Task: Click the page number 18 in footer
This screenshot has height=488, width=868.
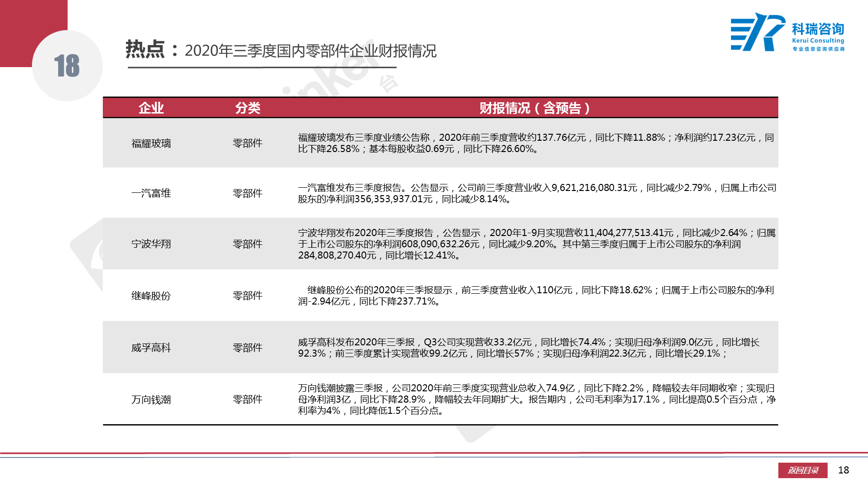Action: click(844, 470)
